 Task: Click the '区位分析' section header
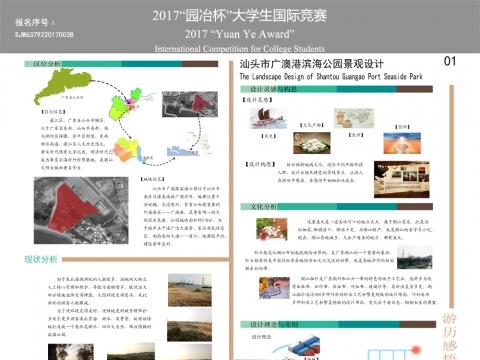coord(47,64)
